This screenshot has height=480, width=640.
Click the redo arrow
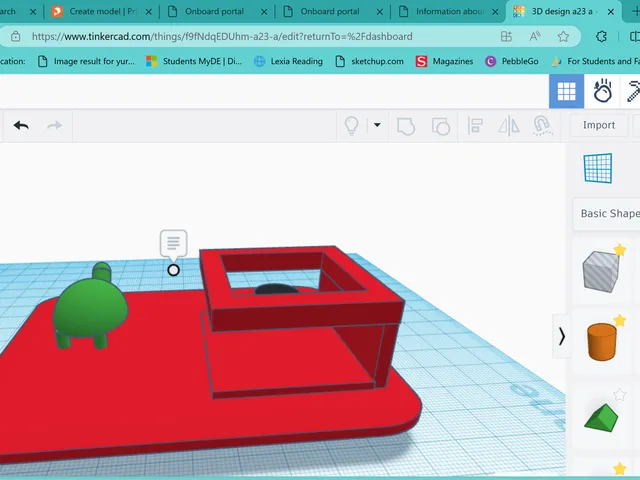pyautogui.click(x=54, y=125)
